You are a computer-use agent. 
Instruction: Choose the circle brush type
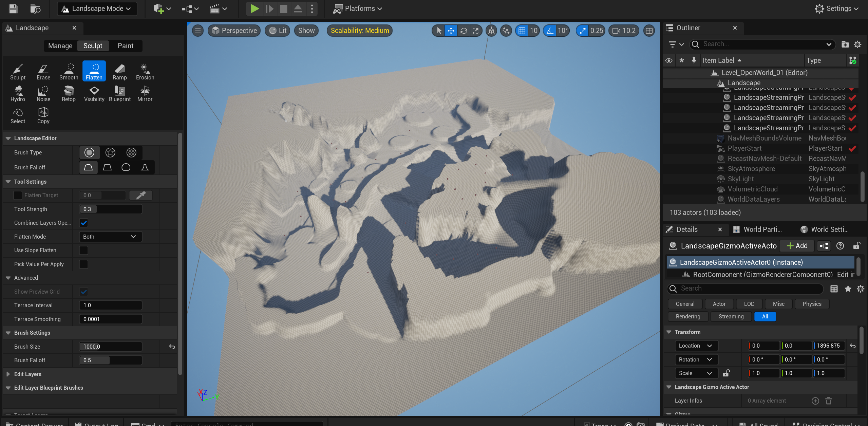(x=89, y=152)
